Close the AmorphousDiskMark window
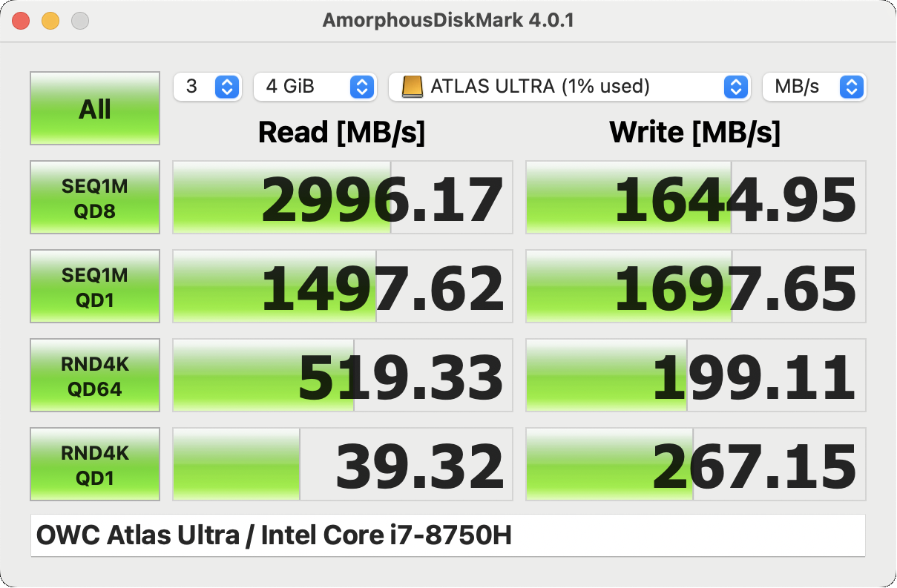This screenshot has height=588, width=897. tap(21, 21)
